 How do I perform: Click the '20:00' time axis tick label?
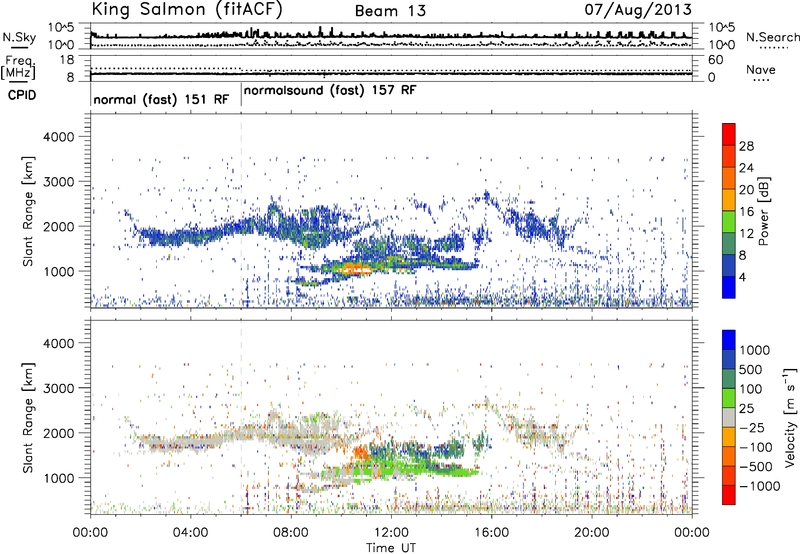coord(591,533)
